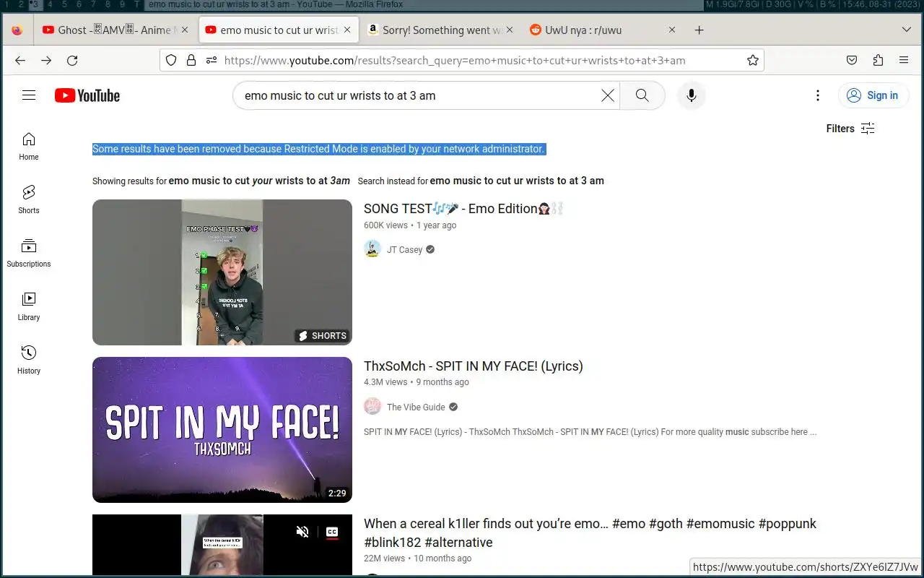Click the Firefox View pinned icon
Screen dimensions: 924x578
(x=17, y=30)
